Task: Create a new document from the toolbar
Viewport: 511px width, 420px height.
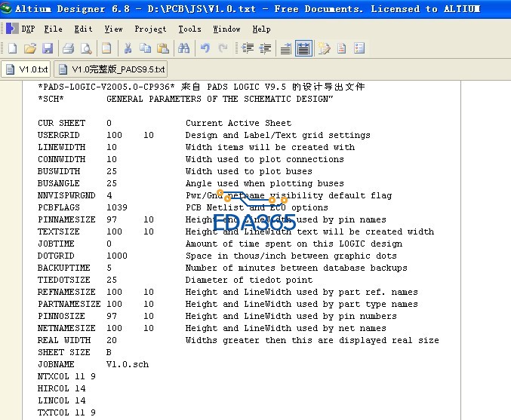Action: coord(12,48)
